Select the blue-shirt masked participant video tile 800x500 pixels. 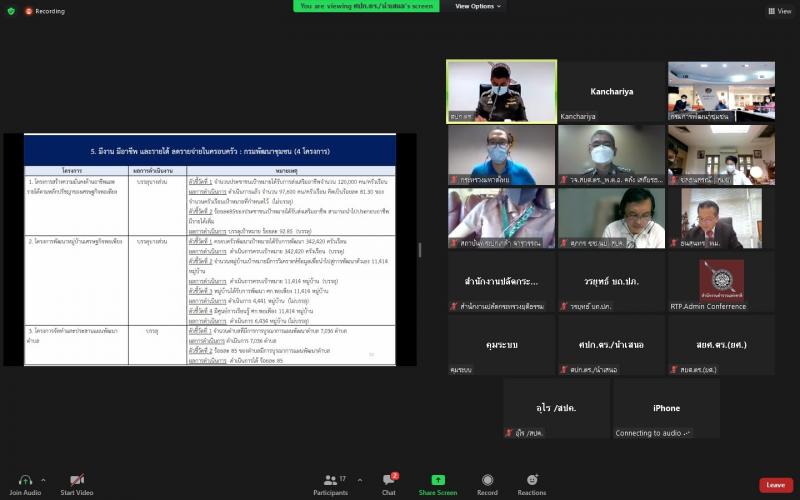tap(502, 155)
